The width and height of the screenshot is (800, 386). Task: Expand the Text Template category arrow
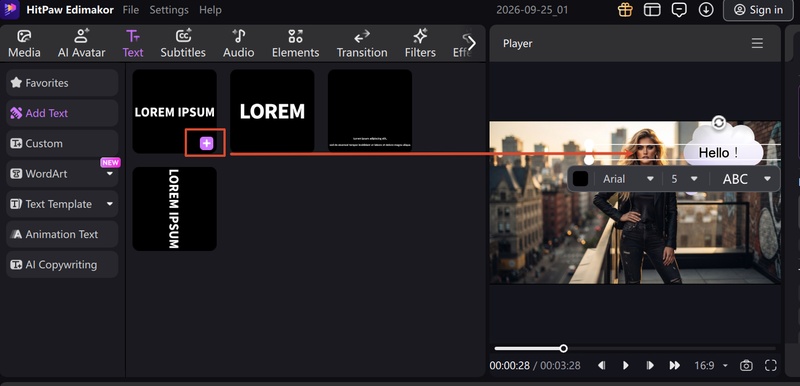110,204
